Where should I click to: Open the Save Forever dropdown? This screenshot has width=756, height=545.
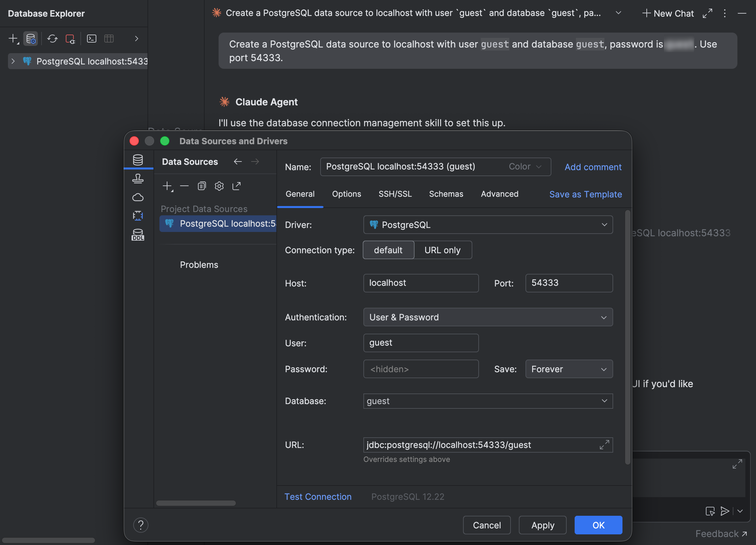[569, 369]
